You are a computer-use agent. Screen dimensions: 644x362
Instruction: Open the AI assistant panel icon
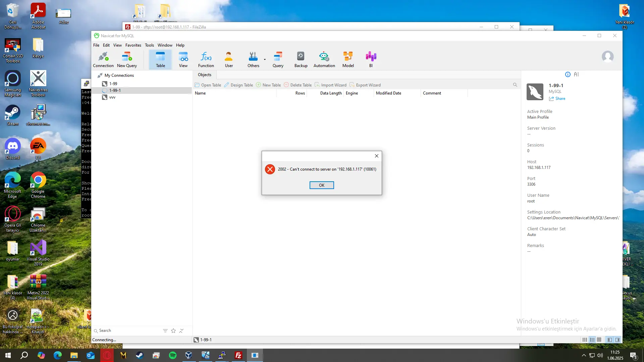tap(576, 74)
